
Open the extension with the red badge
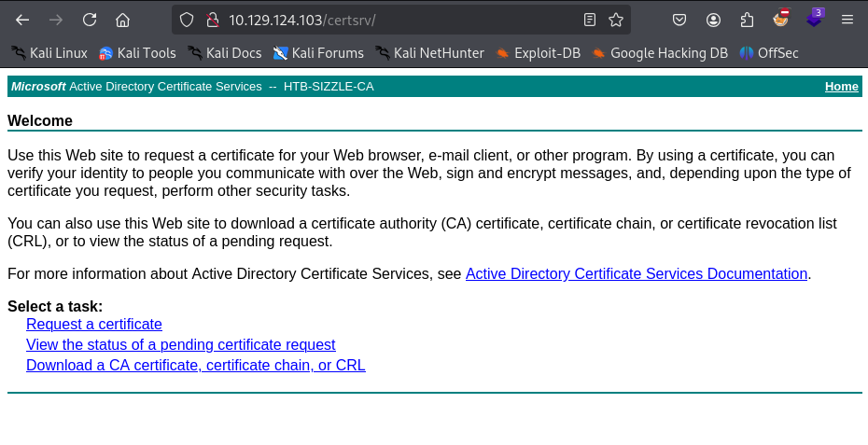tap(781, 19)
